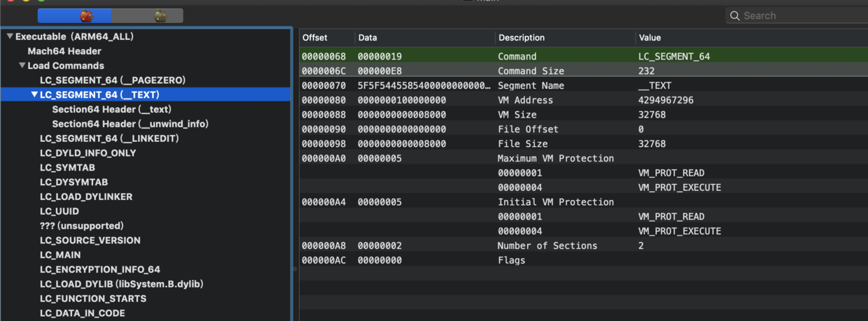Viewport: 868px width, 321px height.
Task: Click offset 00000080 cell
Action: click(x=324, y=100)
